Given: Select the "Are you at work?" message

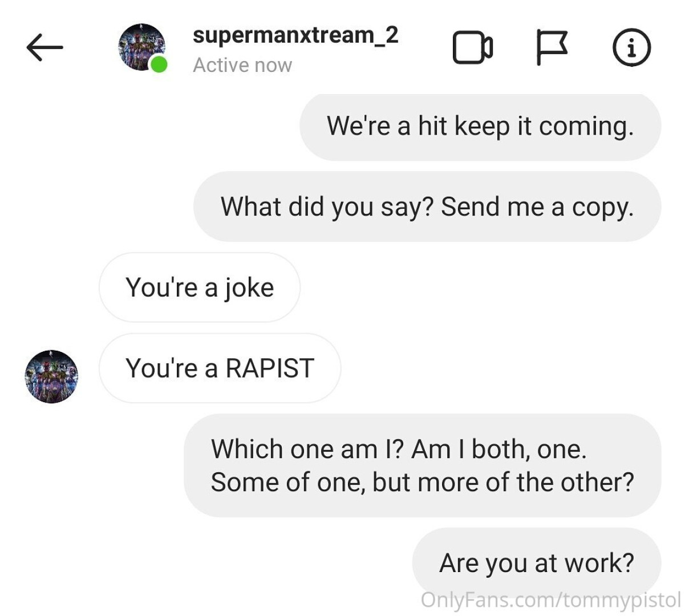Looking at the screenshot, I should pos(536,563).
